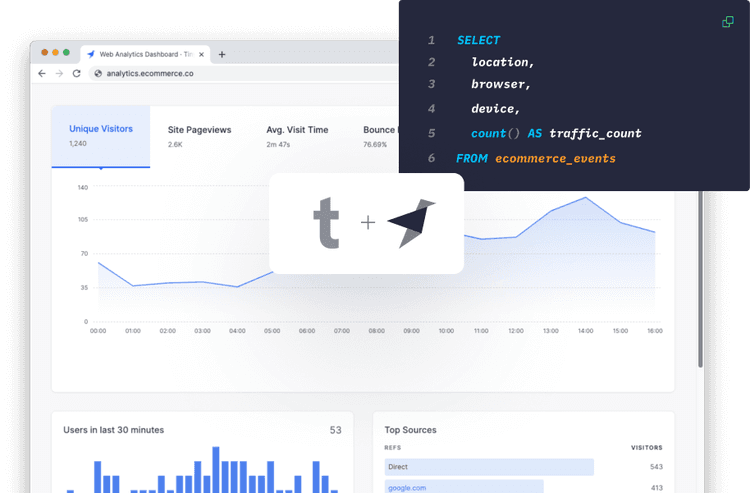Close the Web Analytics Dashboard tab

(201, 55)
